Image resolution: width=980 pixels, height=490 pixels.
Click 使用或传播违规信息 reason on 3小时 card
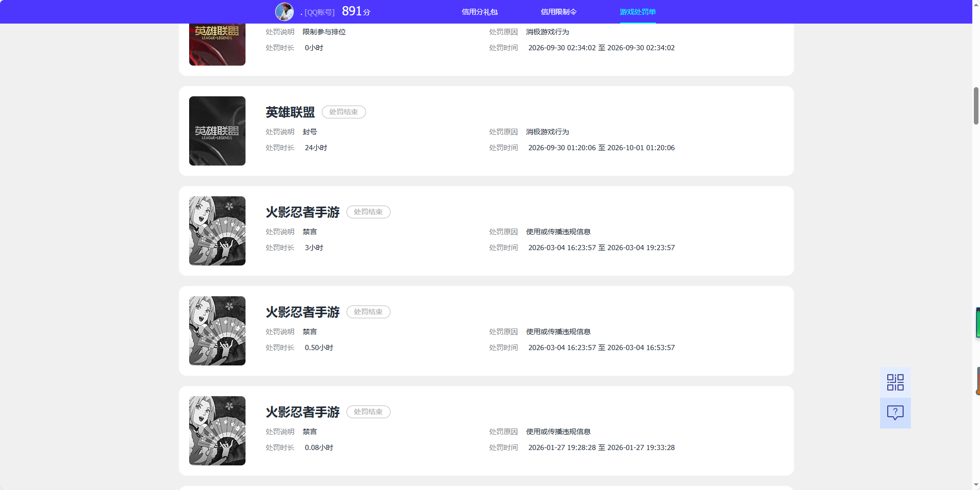558,232
